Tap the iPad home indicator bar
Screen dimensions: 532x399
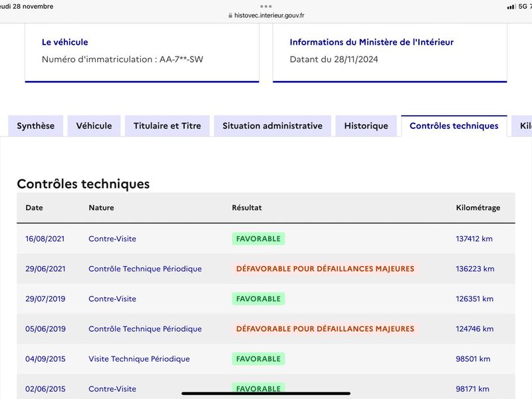click(266, 394)
